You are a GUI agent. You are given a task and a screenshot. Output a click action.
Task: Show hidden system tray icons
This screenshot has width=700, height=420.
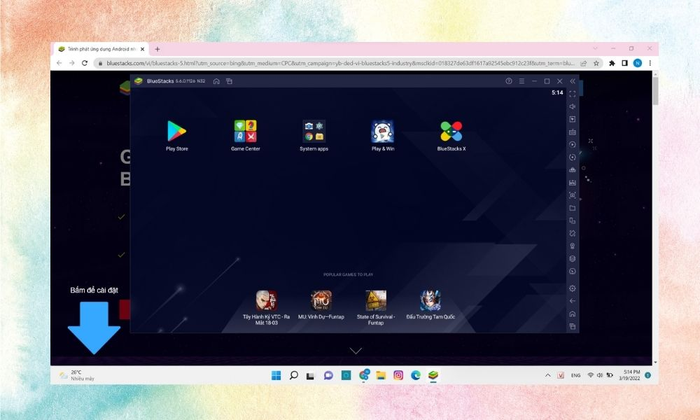pyautogui.click(x=548, y=375)
